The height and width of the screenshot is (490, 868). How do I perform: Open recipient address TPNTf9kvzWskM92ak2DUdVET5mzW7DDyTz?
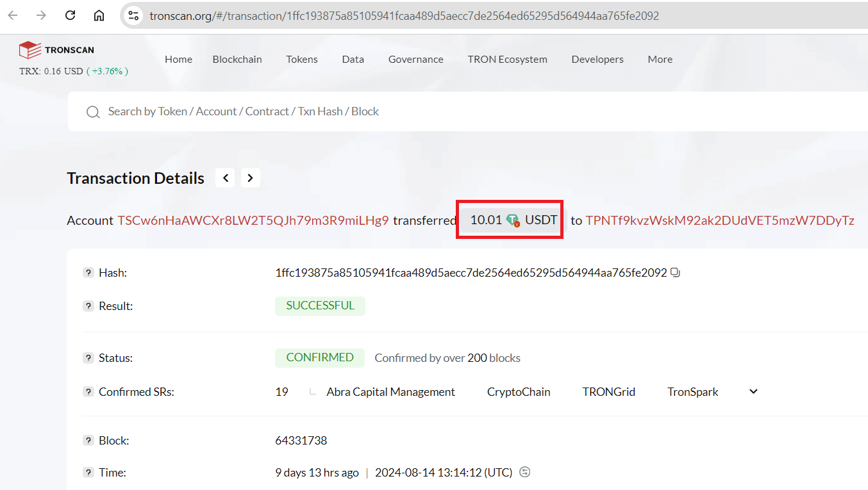tap(720, 220)
